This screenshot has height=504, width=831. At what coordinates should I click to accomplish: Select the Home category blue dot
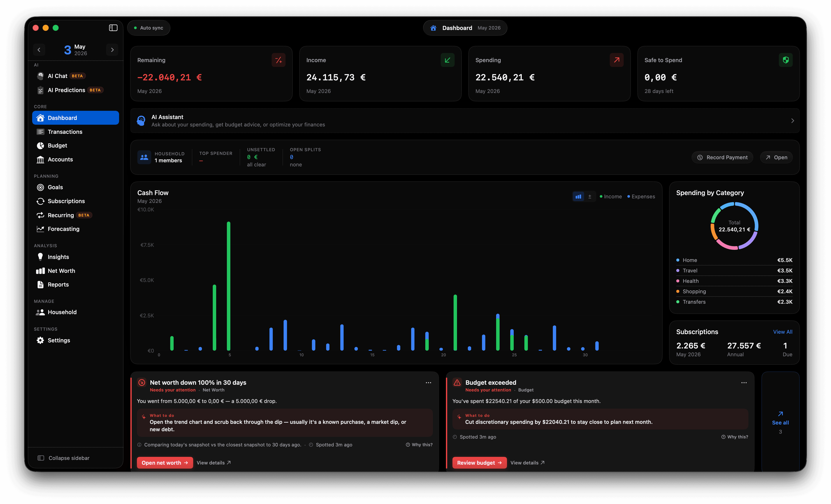tap(678, 260)
